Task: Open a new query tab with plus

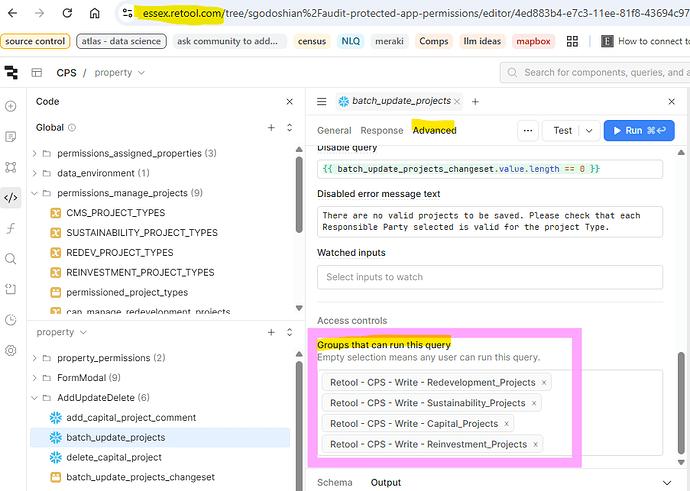Action: [476, 102]
